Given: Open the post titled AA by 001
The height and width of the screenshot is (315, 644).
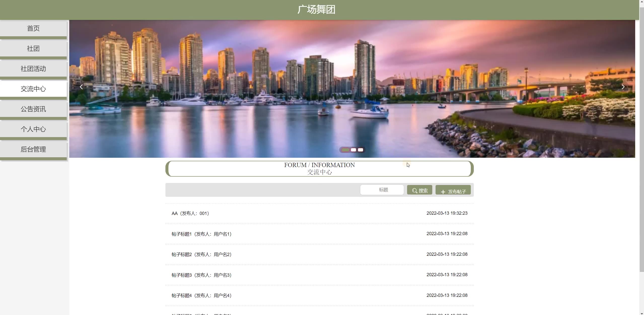Looking at the screenshot, I should coord(190,213).
